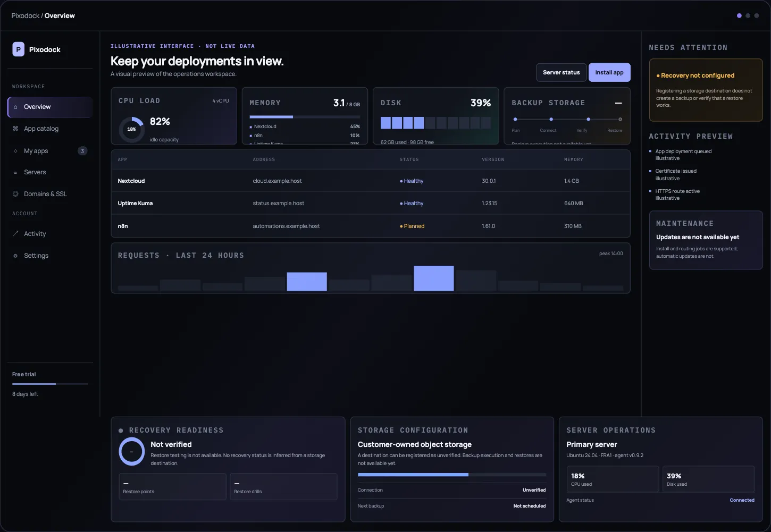Viewport: 771px width, 532px height.
Task: Click the My apps diamond icon
Action: click(15, 151)
